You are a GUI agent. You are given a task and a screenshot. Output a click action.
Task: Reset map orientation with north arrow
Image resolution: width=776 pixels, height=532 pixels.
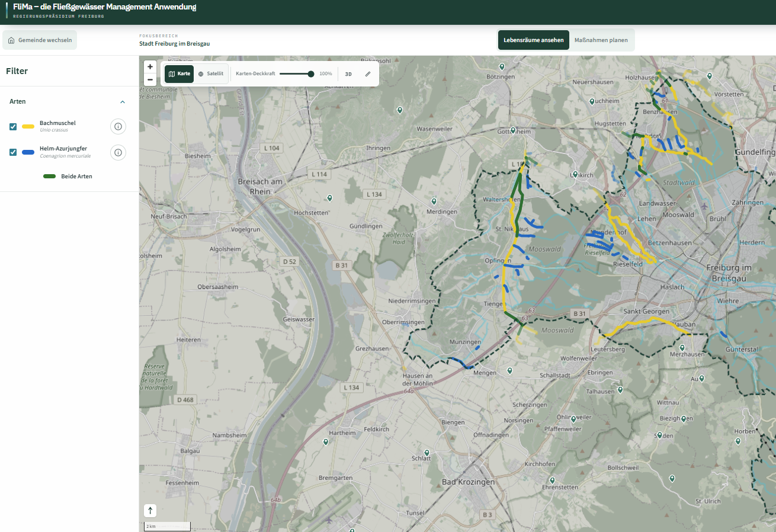(150, 510)
